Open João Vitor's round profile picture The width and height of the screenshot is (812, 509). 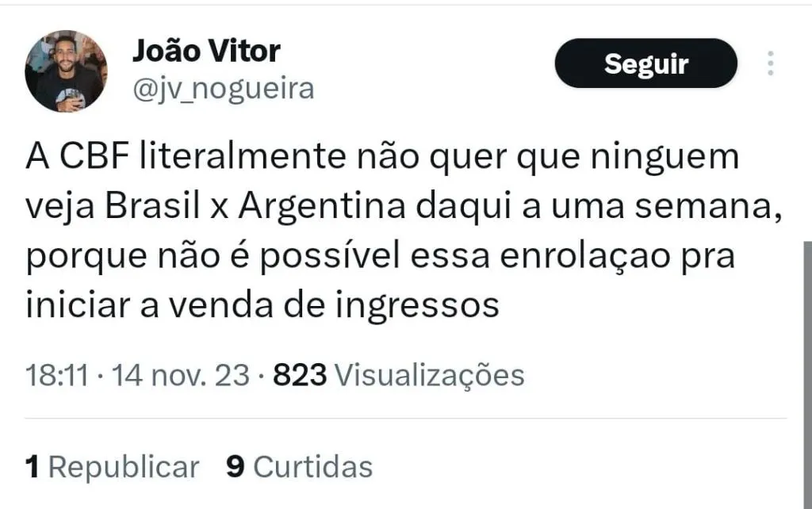66,71
